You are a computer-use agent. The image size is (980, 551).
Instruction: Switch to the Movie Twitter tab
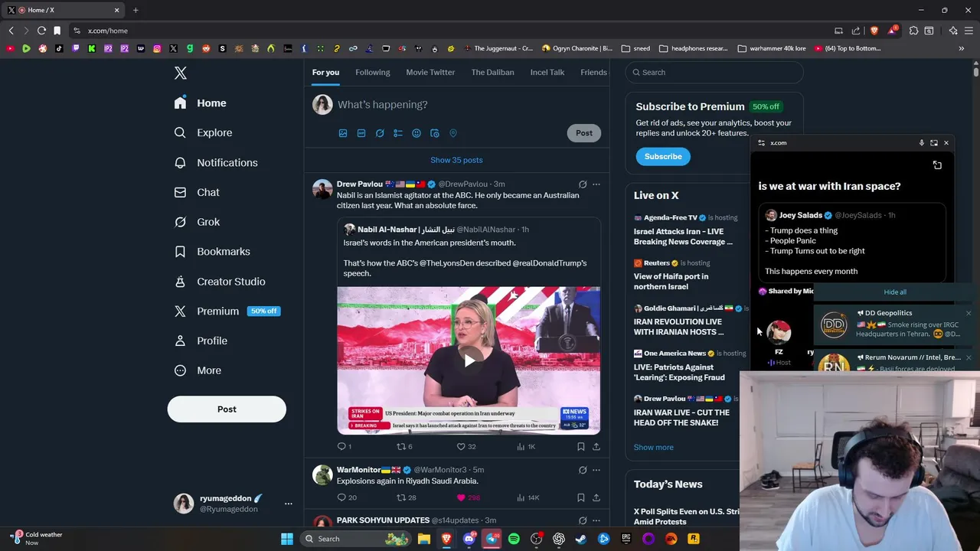coord(430,72)
